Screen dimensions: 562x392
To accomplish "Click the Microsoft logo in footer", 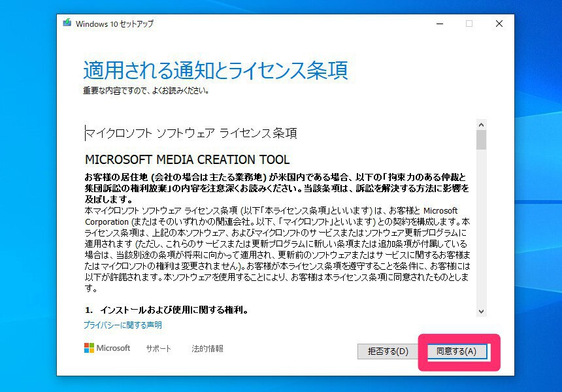I will 107,348.
